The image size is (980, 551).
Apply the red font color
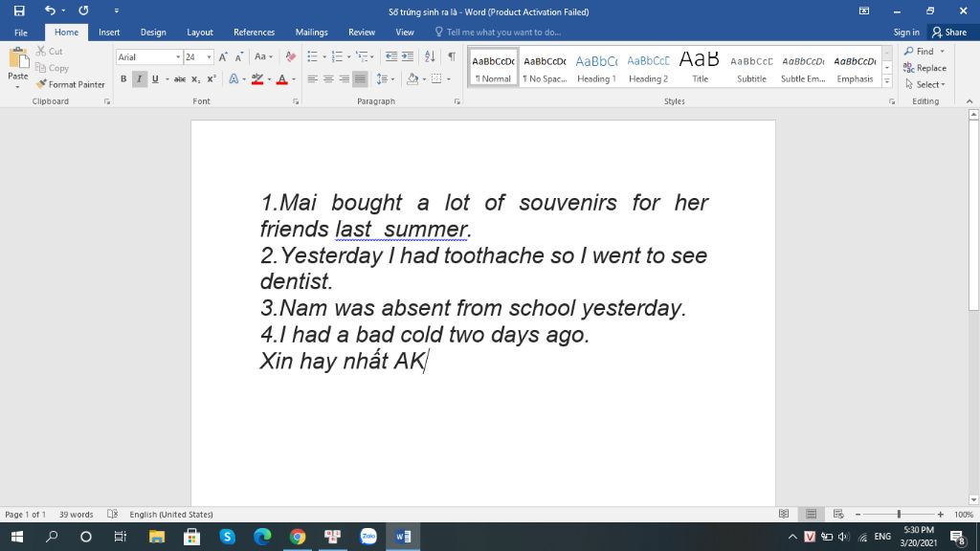click(282, 79)
